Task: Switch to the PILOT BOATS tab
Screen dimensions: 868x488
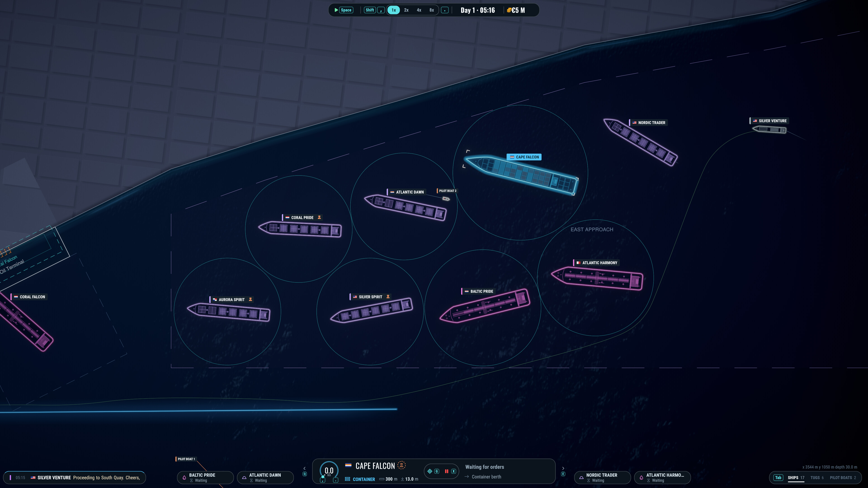Action: coord(843,478)
